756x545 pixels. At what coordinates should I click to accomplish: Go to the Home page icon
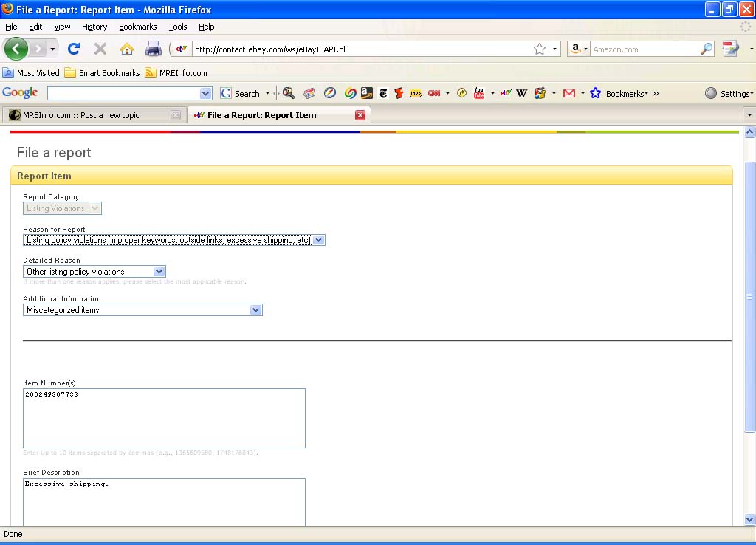[x=127, y=49]
